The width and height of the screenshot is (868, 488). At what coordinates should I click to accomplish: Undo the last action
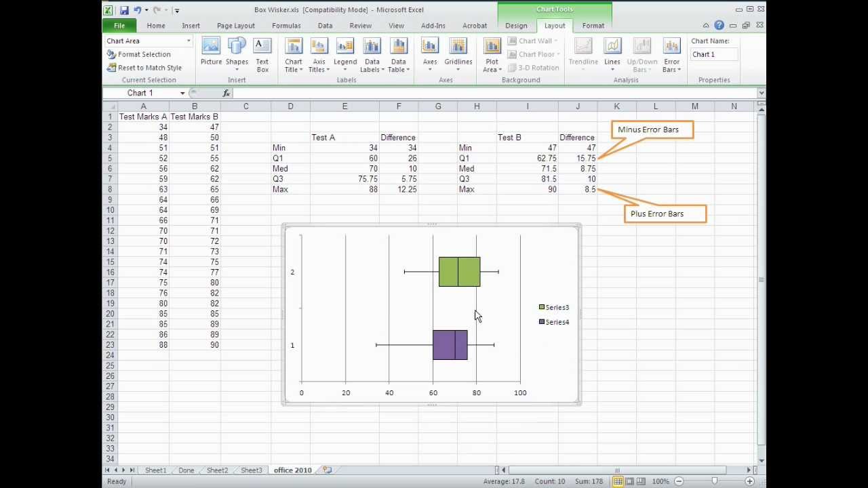pos(138,9)
